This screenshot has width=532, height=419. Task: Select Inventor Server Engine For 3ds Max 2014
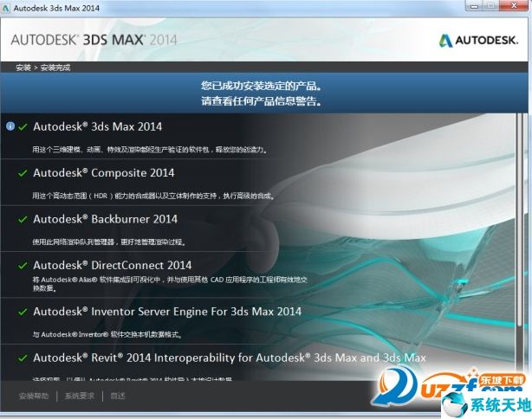tap(167, 312)
